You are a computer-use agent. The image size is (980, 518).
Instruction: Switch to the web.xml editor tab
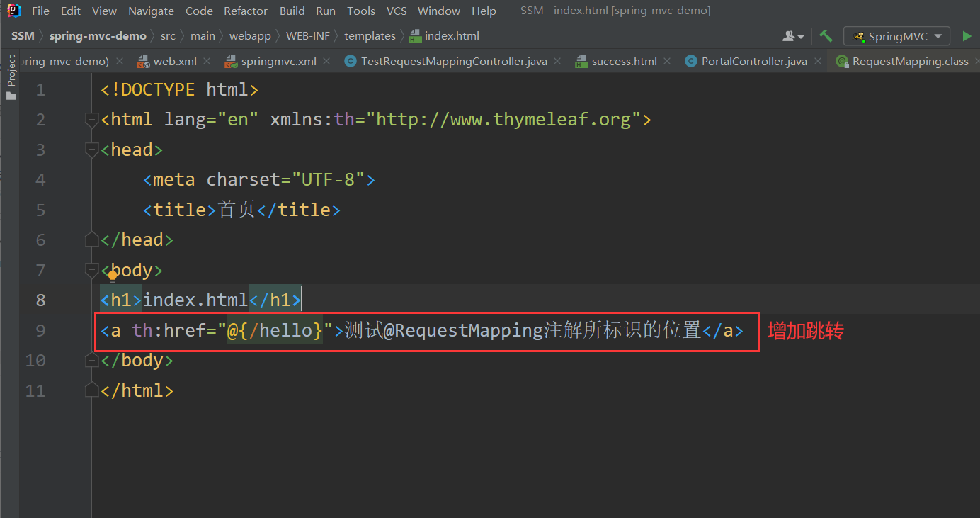[175, 62]
